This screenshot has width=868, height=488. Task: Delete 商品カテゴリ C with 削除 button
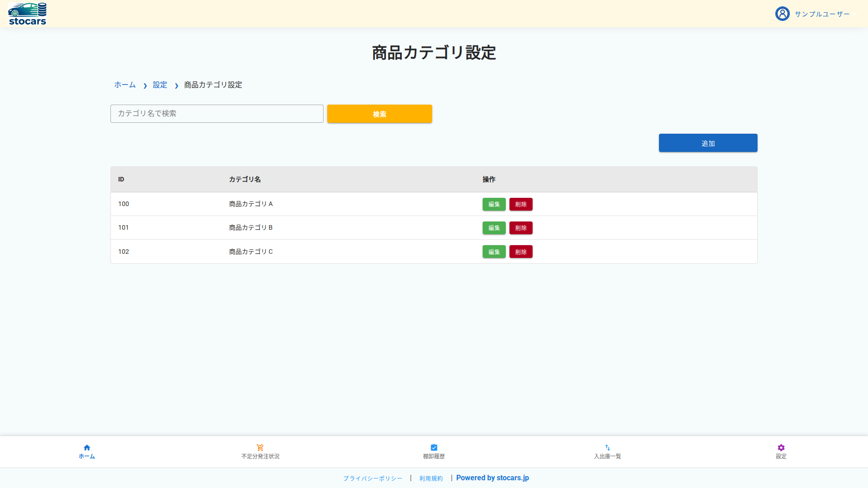pyautogui.click(x=521, y=252)
